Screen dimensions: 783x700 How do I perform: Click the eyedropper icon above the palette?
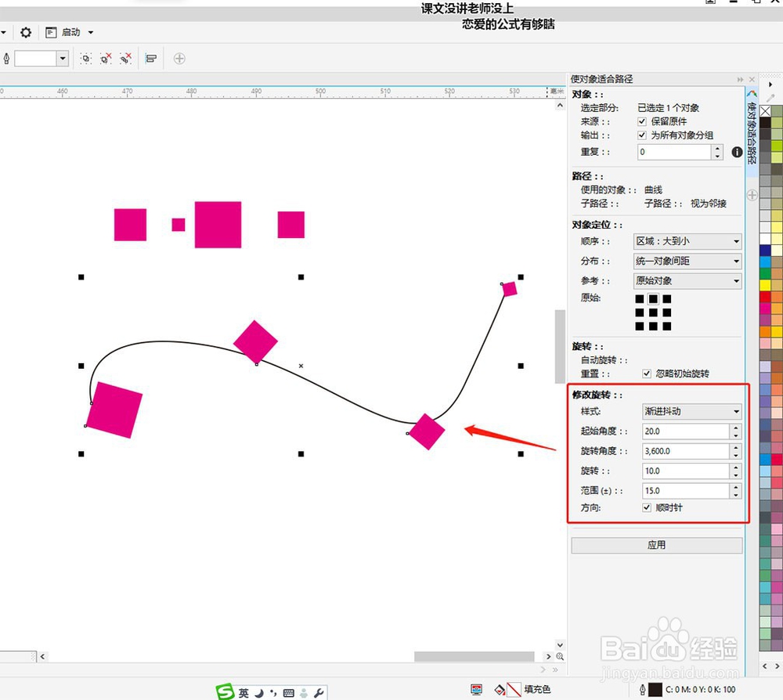(x=770, y=98)
